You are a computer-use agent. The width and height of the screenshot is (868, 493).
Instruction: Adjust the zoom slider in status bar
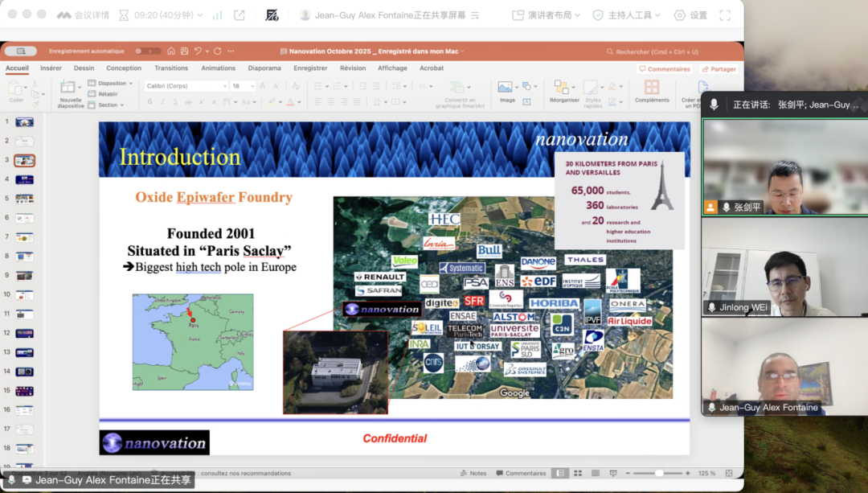point(659,473)
